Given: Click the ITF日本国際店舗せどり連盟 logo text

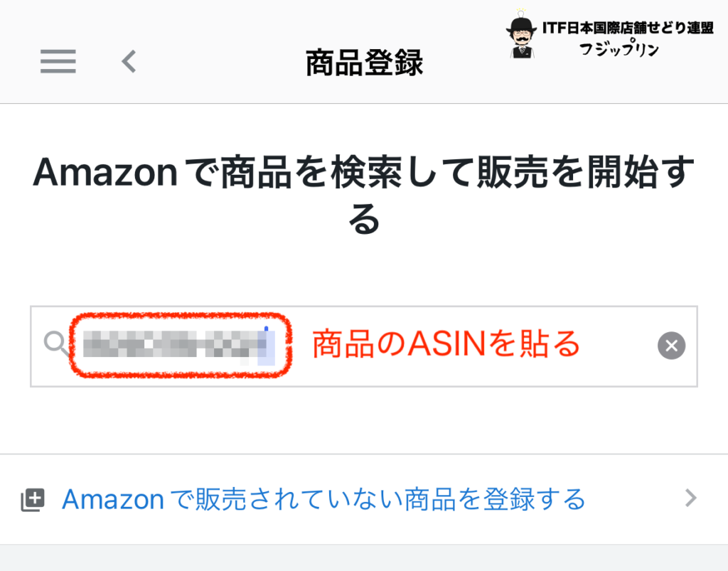Looking at the screenshot, I should pos(628,28).
